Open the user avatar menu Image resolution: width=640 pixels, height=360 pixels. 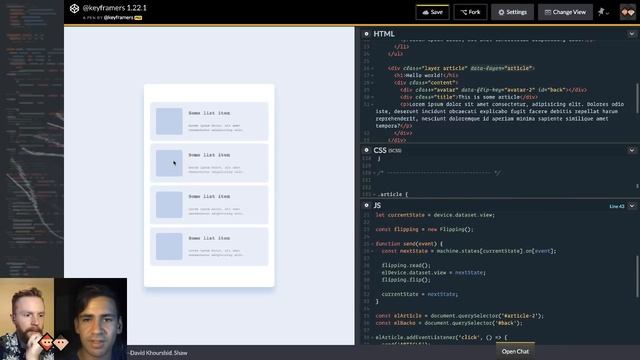pyautogui.click(x=628, y=12)
